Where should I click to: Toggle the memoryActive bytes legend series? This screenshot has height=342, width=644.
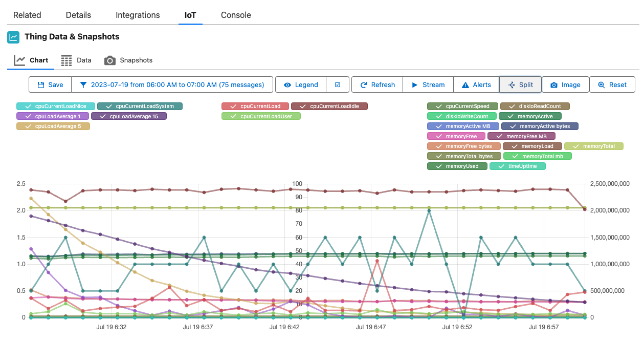coord(540,126)
